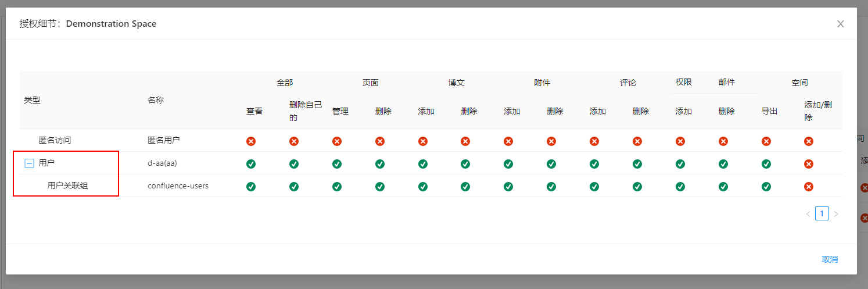Click the 删除自己的 green check for confluence-users
868x289 pixels.
pos(294,187)
